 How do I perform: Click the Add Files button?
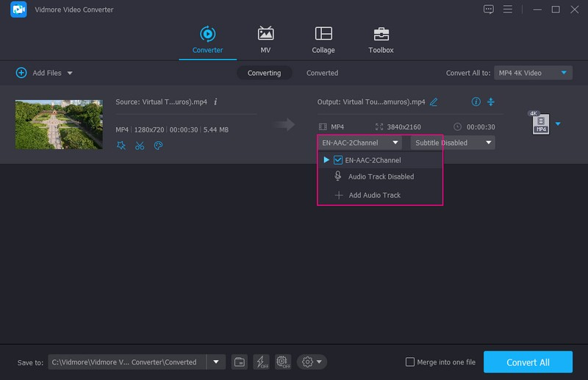tap(43, 73)
